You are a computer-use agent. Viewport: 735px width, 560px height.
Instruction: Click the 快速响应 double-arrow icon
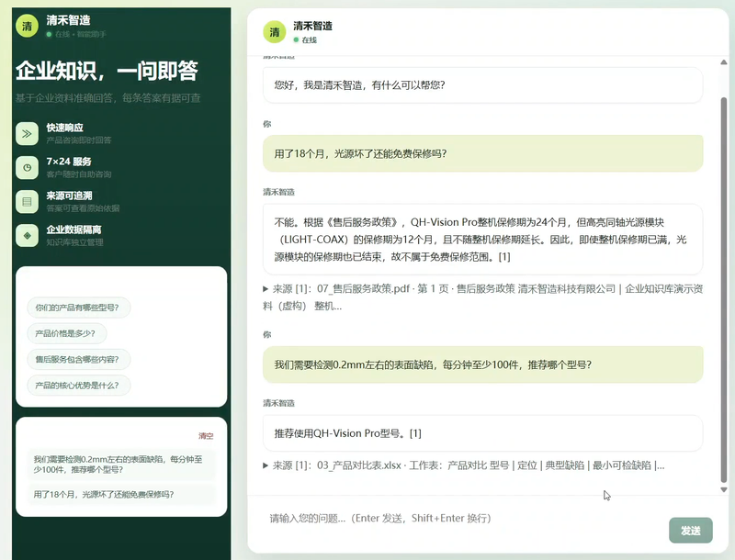[28, 134]
